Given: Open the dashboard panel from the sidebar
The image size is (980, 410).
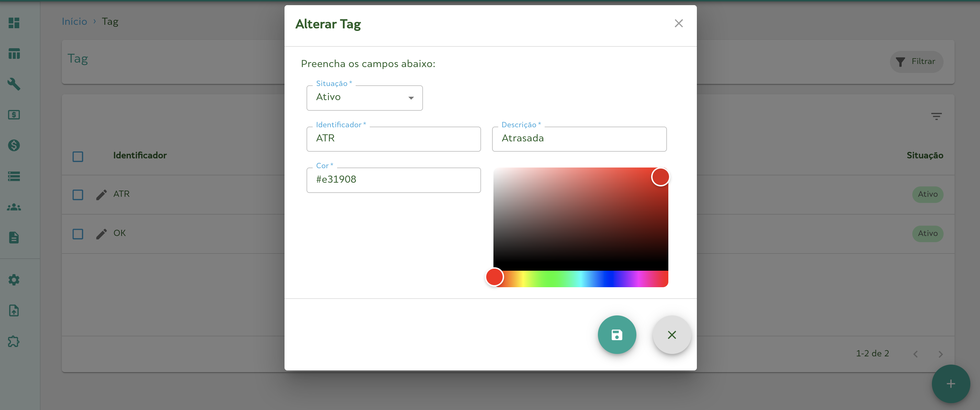Looking at the screenshot, I should click(14, 23).
